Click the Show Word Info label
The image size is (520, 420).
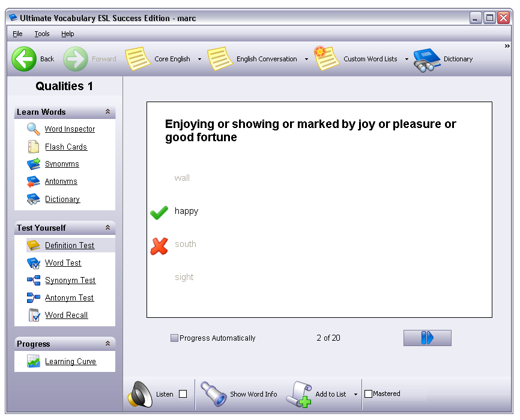point(253,394)
